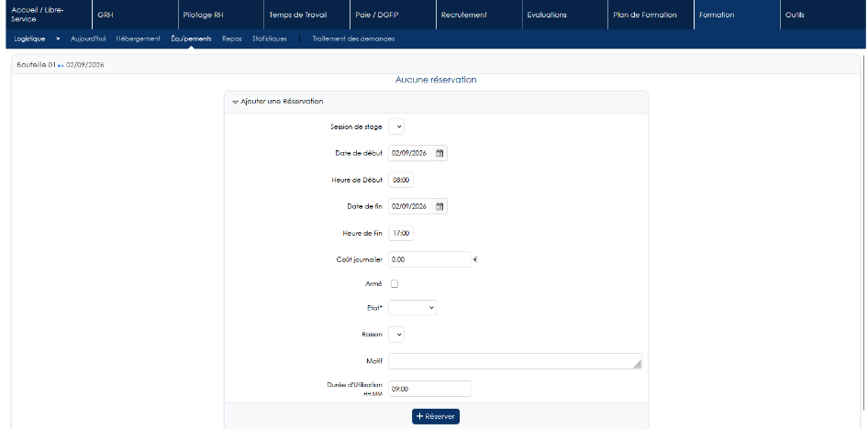Open the Pilotage RH menu
The height and width of the screenshot is (429, 868).
tap(221, 15)
